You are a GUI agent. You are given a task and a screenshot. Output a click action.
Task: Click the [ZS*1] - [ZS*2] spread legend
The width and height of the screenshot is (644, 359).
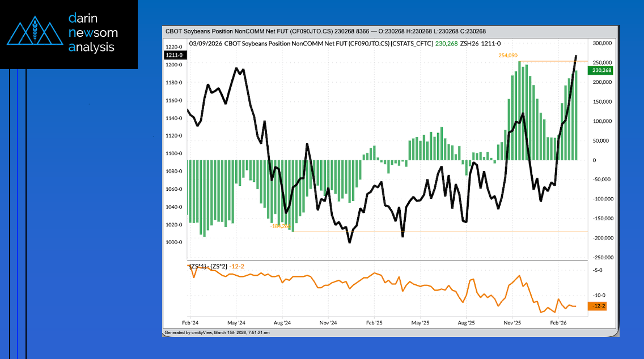[x=207, y=266]
